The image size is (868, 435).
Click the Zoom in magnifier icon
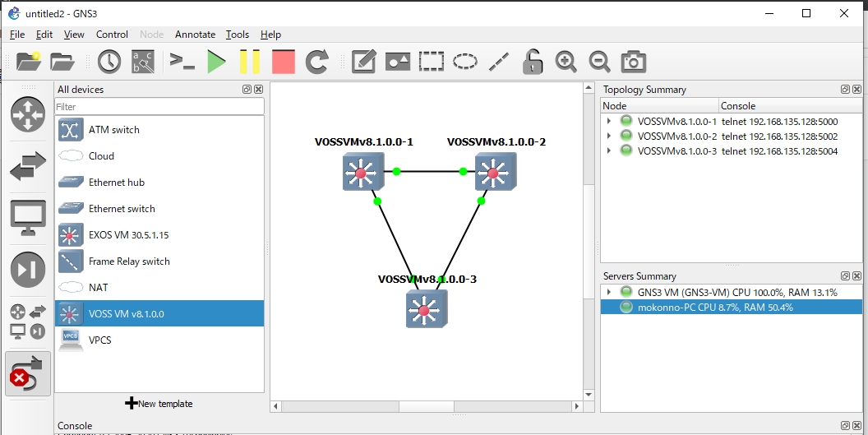coord(566,62)
